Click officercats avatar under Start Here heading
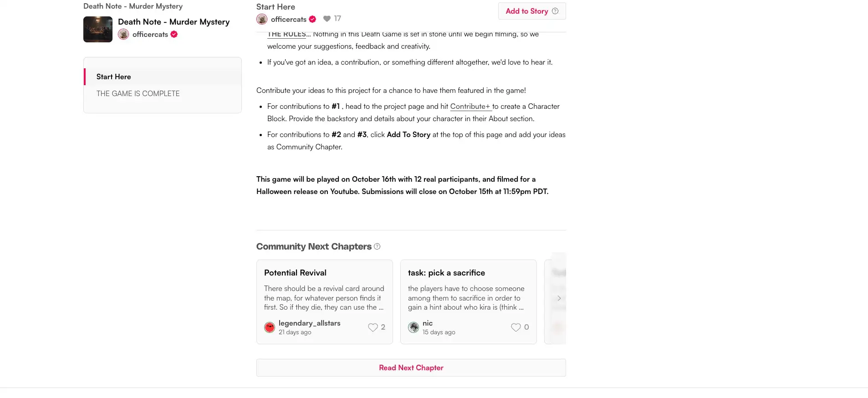This screenshot has width=868, height=398. pyautogui.click(x=262, y=19)
